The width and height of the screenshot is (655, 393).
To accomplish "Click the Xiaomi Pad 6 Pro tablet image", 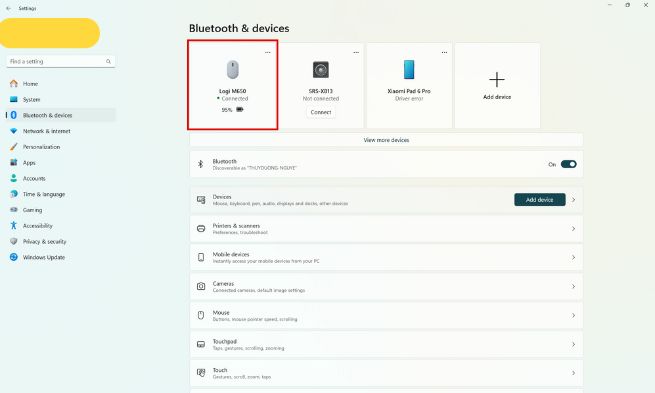I will [x=409, y=69].
